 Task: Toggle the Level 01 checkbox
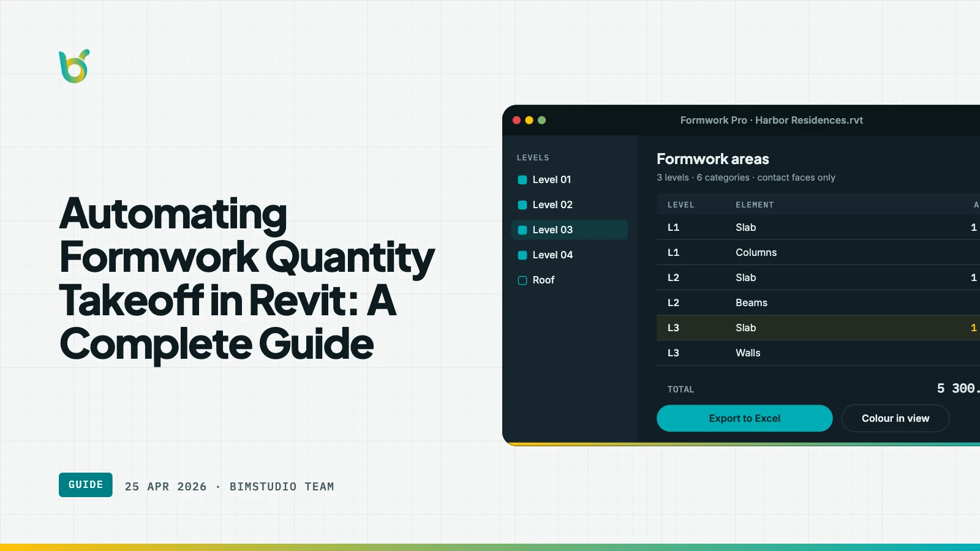point(522,180)
